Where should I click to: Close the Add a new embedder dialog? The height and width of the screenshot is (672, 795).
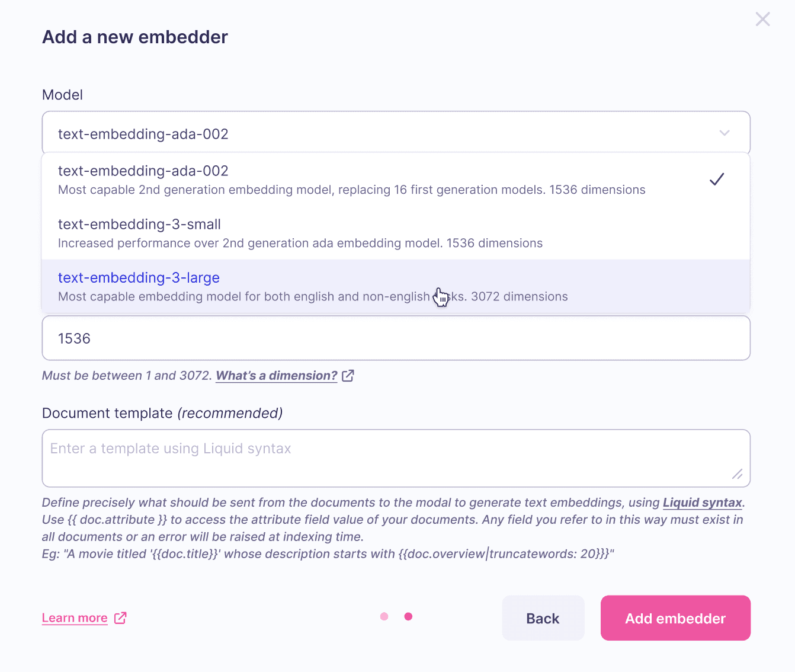(762, 20)
